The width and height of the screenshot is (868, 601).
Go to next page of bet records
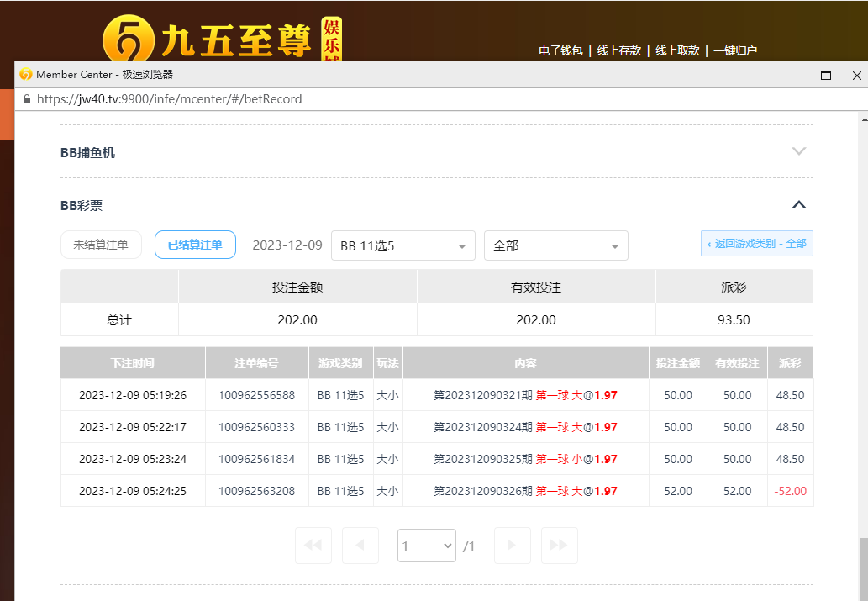click(x=512, y=546)
